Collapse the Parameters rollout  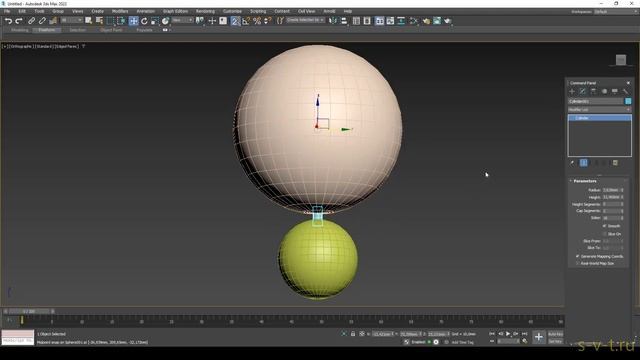[584, 181]
